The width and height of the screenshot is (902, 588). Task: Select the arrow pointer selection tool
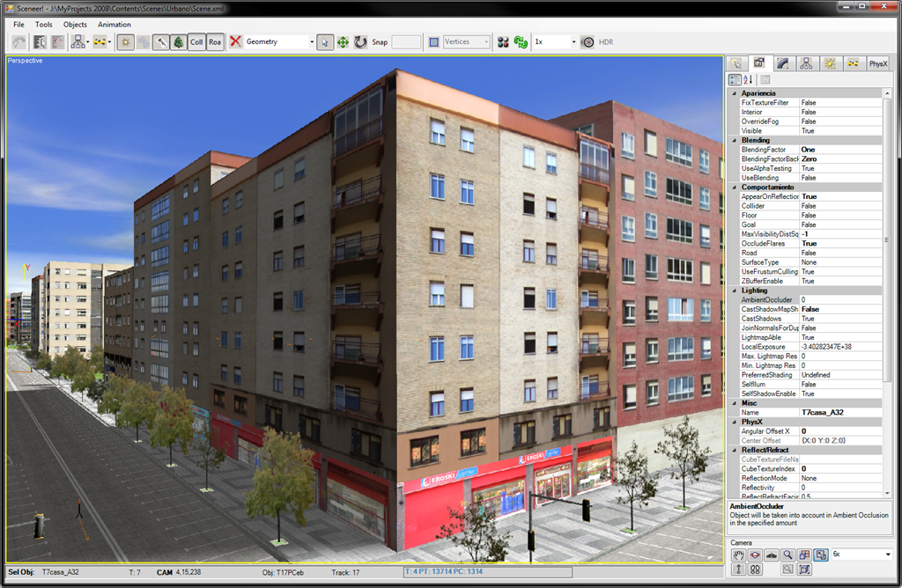click(x=325, y=42)
